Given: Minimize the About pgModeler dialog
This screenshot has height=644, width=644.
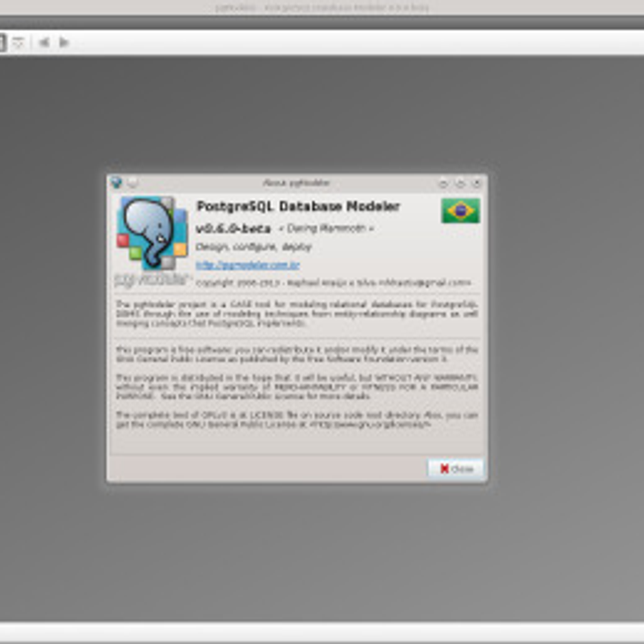Looking at the screenshot, I should pos(443,184).
